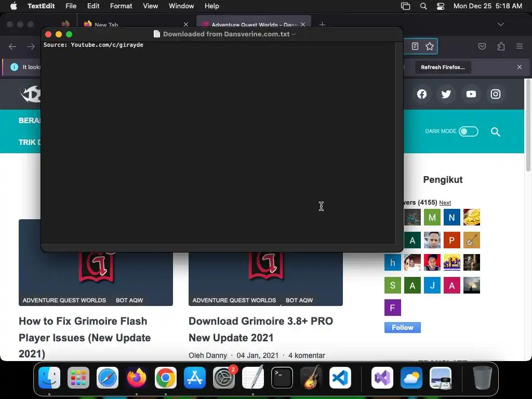The height and width of the screenshot is (399, 532).
Task: Launch Safari from the Dock
Action: point(108,378)
